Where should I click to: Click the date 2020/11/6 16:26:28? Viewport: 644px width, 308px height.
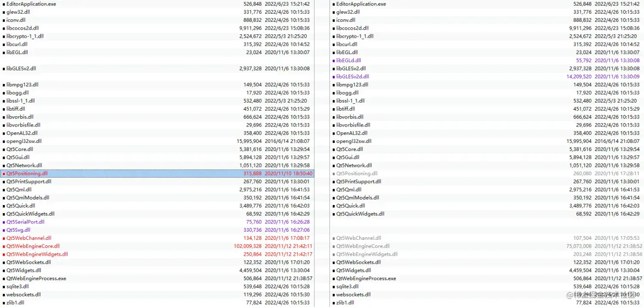tap(287, 222)
